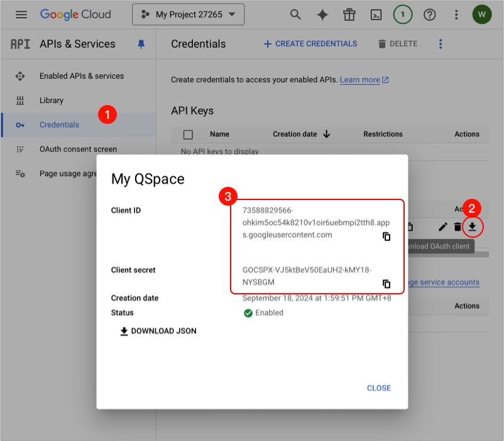Open the three-dot more actions menu
Screen dimensions: 504x441
441,44
